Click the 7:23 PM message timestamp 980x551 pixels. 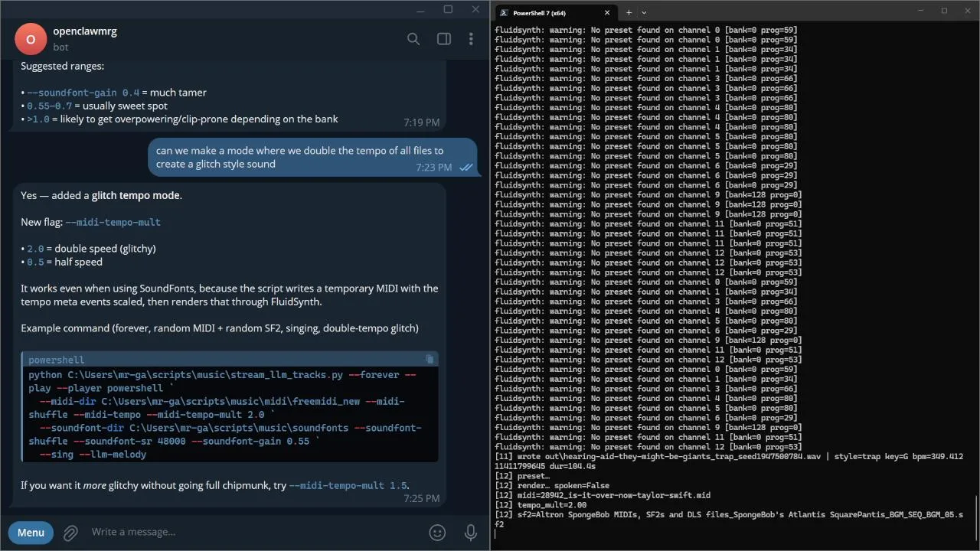(434, 167)
